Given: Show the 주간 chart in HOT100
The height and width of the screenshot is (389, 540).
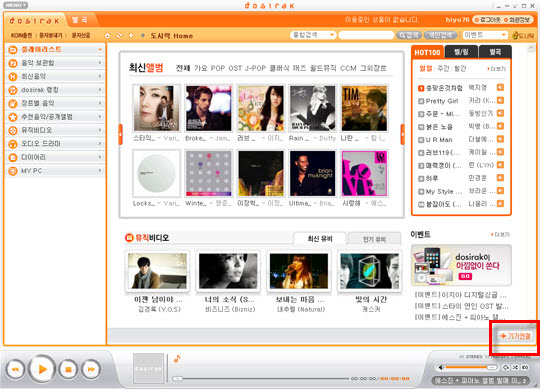Looking at the screenshot, I should pos(443,69).
